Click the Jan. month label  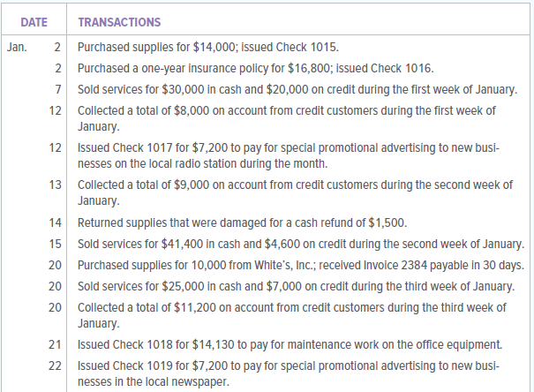(x=17, y=46)
